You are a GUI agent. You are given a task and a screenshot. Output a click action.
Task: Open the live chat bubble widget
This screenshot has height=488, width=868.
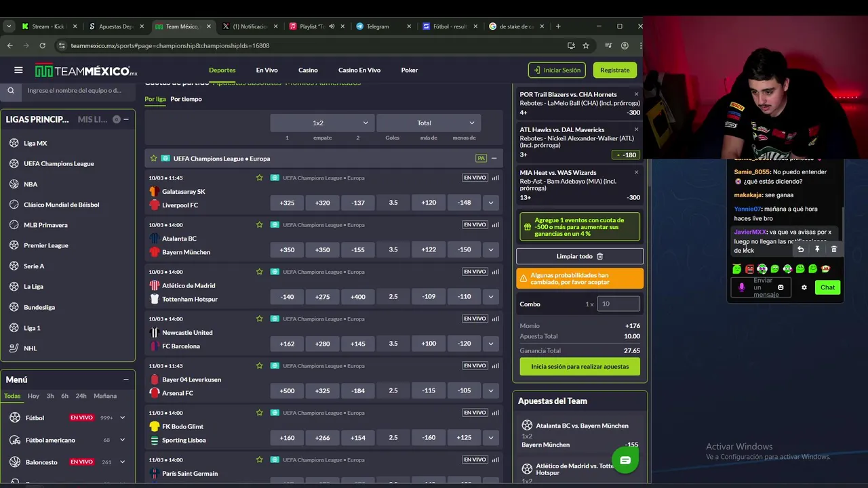tap(625, 460)
